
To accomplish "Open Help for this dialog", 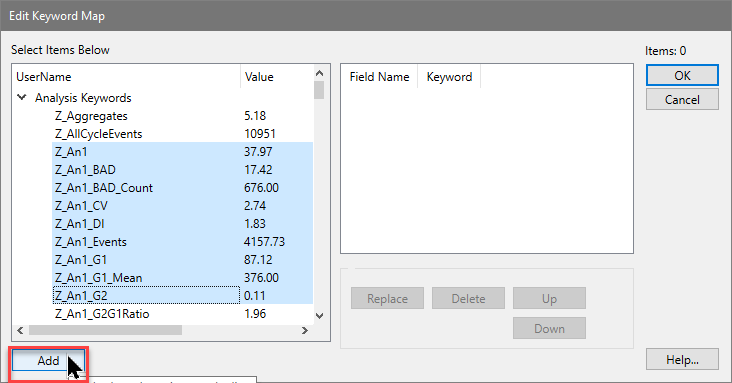I will (682, 360).
